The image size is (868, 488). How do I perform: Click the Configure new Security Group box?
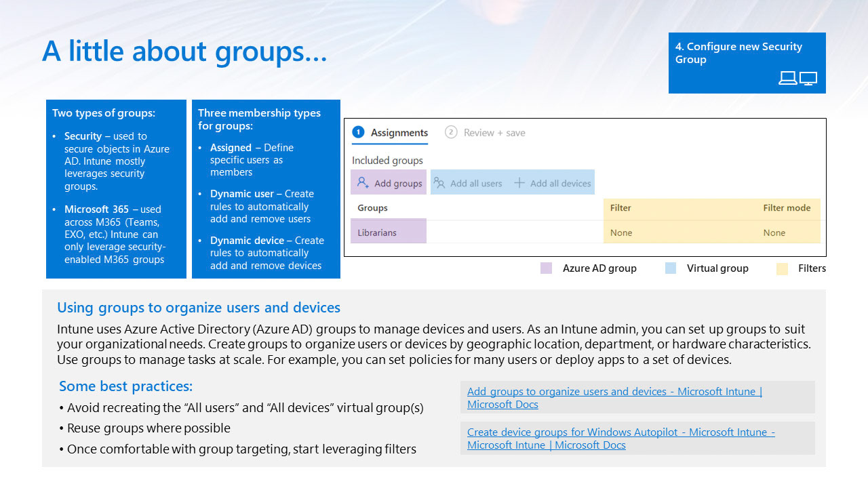click(x=747, y=63)
